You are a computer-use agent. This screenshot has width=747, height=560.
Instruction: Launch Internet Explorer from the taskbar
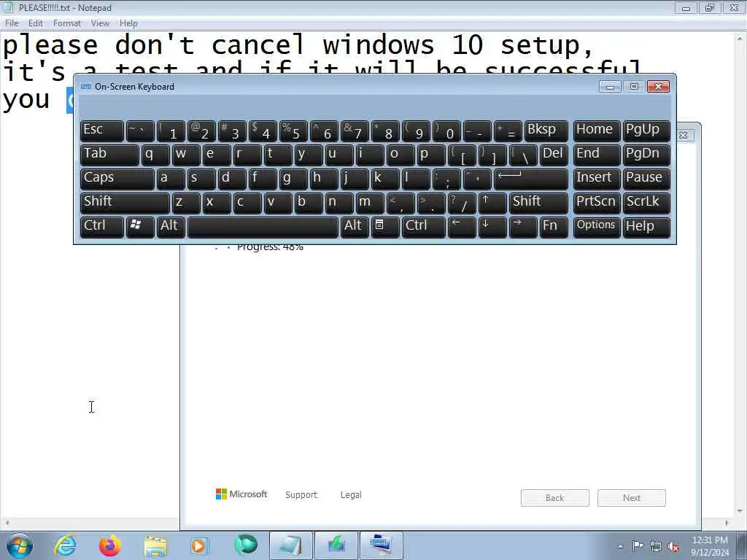(x=65, y=545)
